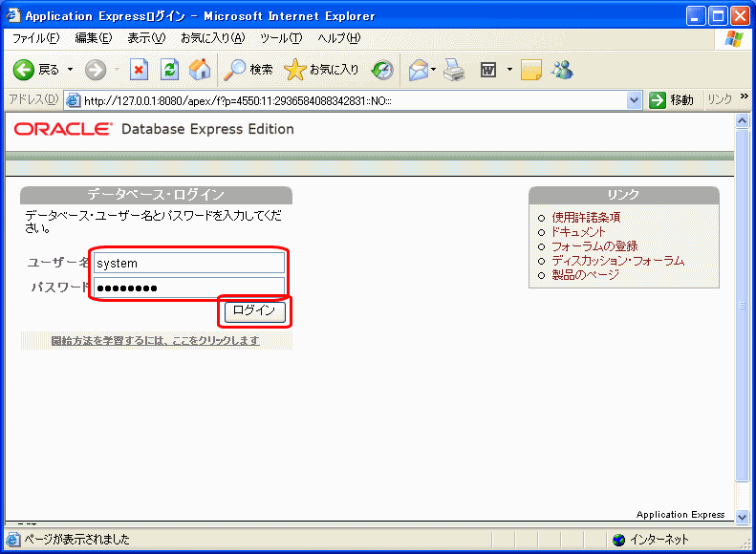
Task: Open the 表示(V) menu
Action: [x=146, y=38]
